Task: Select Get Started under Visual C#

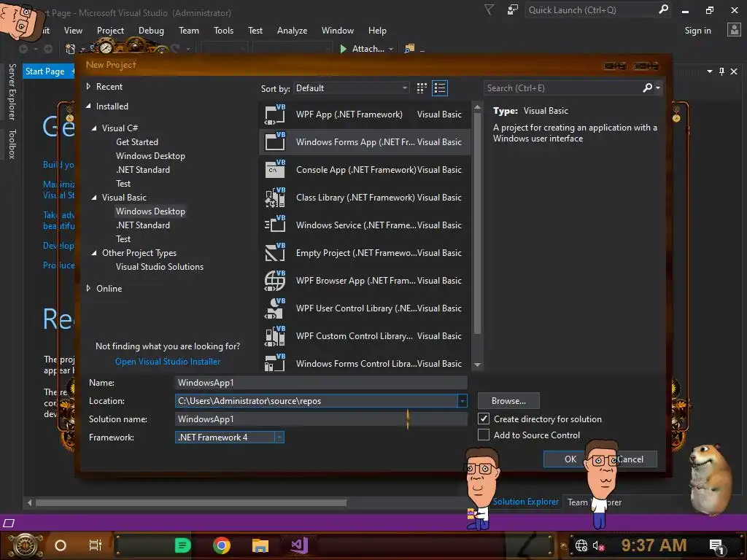Action: click(x=137, y=142)
